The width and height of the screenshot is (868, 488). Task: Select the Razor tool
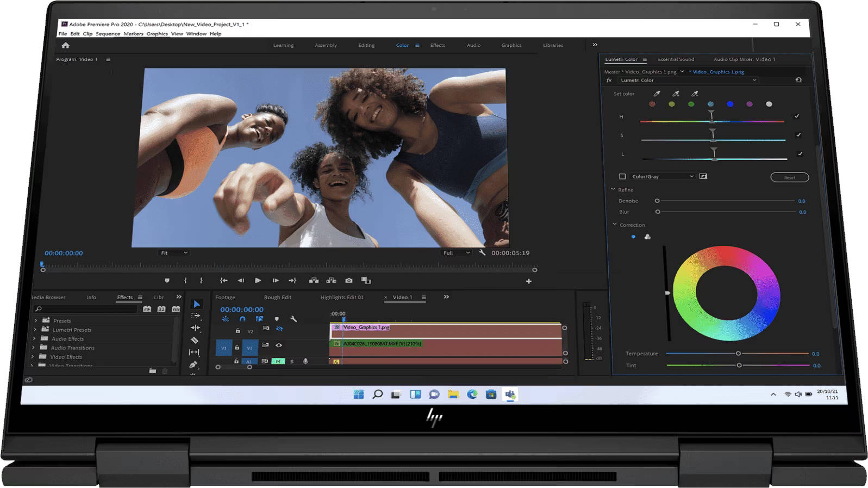(195, 340)
